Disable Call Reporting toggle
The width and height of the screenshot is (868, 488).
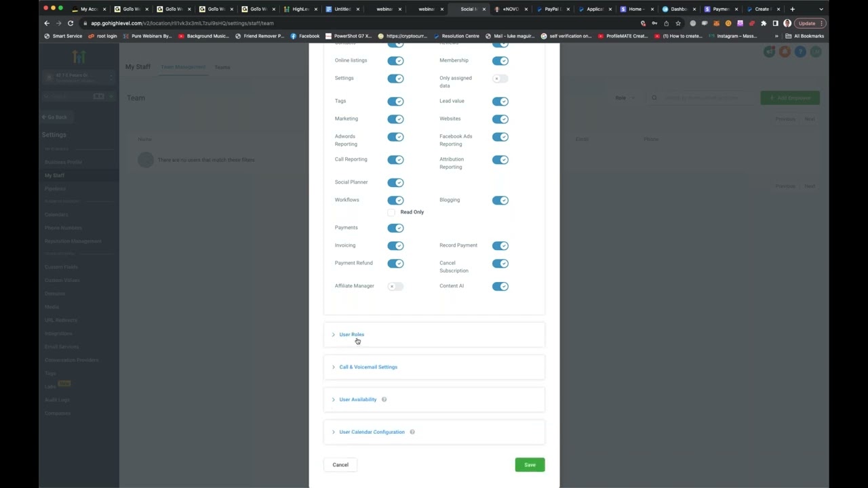pos(395,160)
